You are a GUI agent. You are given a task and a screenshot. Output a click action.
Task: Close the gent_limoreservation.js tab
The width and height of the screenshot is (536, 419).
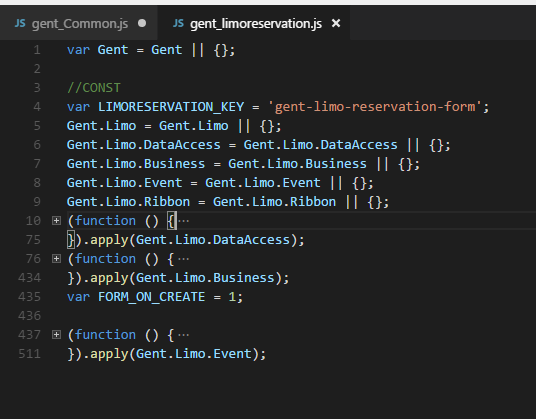(x=336, y=23)
